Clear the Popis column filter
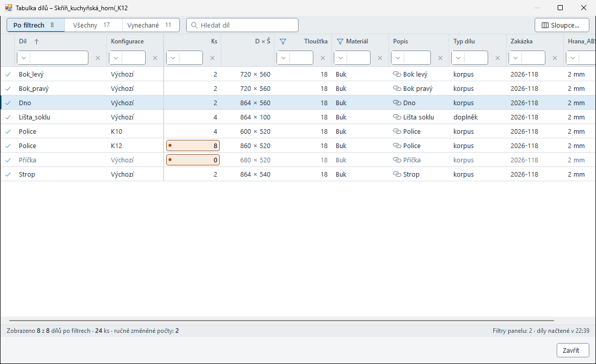This screenshot has height=364, width=596. (440, 58)
